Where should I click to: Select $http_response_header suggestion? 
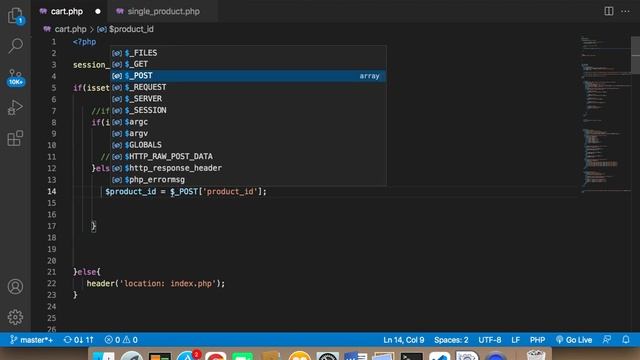pos(248,168)
